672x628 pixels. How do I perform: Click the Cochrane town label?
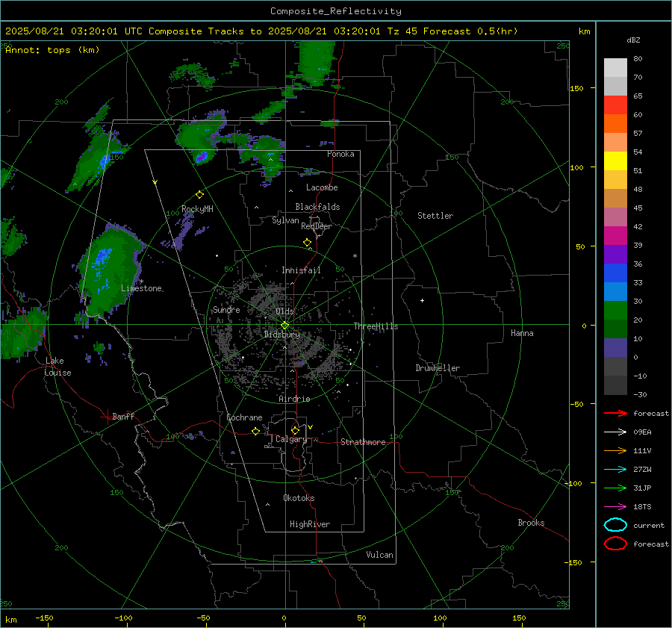(244, 417)
